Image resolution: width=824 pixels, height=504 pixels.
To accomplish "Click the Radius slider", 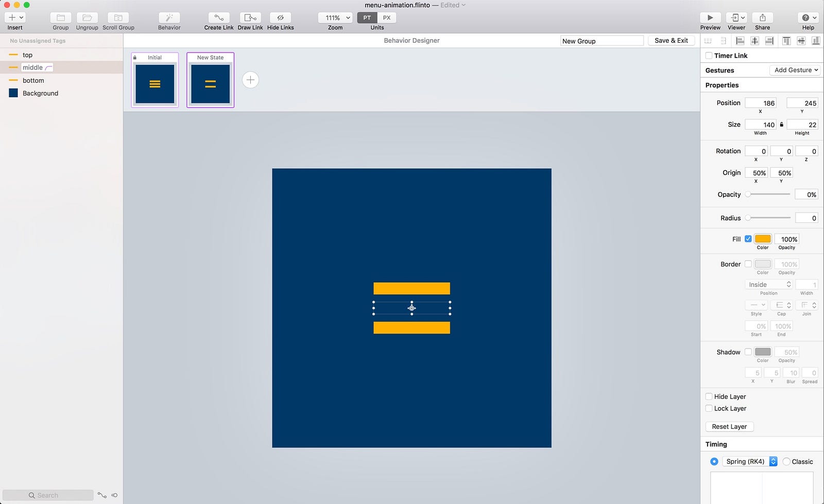I will point(768,218).
